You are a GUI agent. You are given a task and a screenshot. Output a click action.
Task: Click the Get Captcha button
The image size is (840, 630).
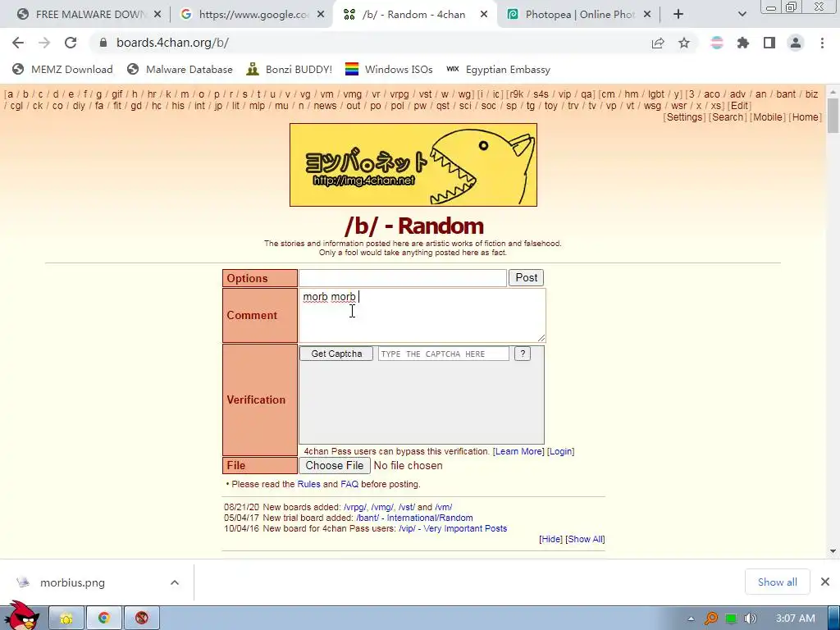coord(336,354)
